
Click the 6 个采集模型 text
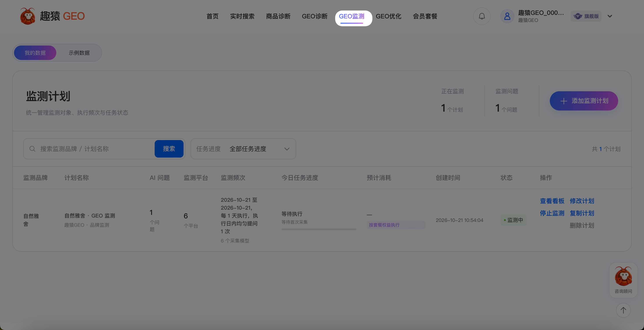pos(235,241)
